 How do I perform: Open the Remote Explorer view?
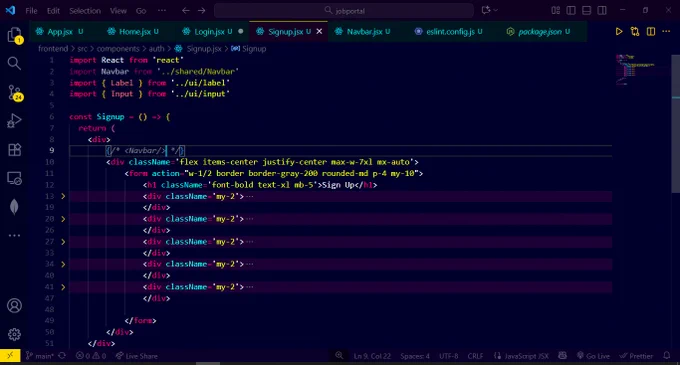tap(14, 178)
